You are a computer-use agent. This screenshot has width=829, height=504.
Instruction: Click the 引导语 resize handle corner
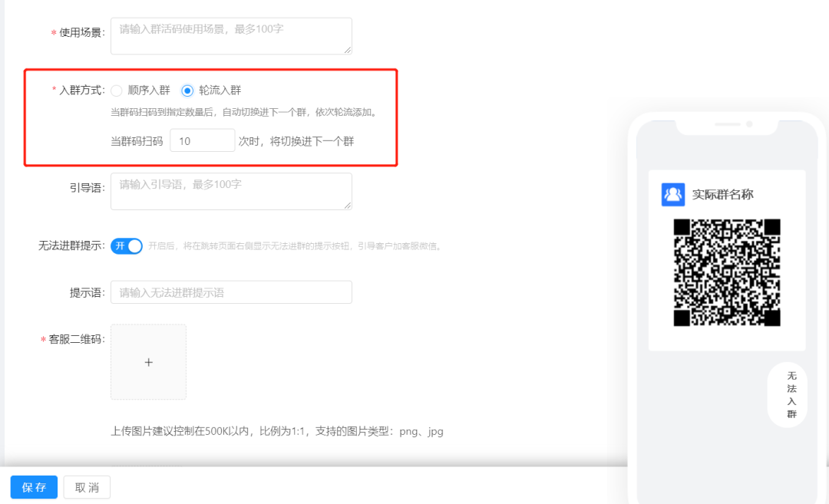[x=348, y=205]
